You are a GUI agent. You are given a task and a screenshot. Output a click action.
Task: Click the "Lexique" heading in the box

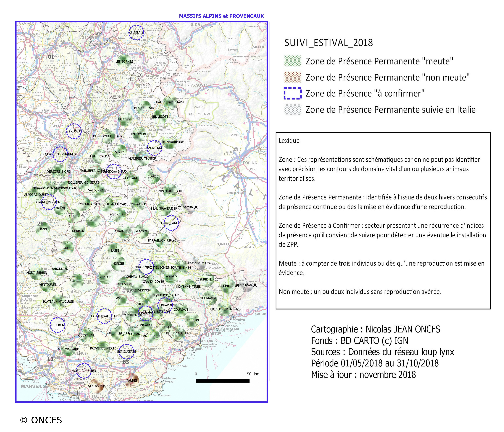point(289,141)
